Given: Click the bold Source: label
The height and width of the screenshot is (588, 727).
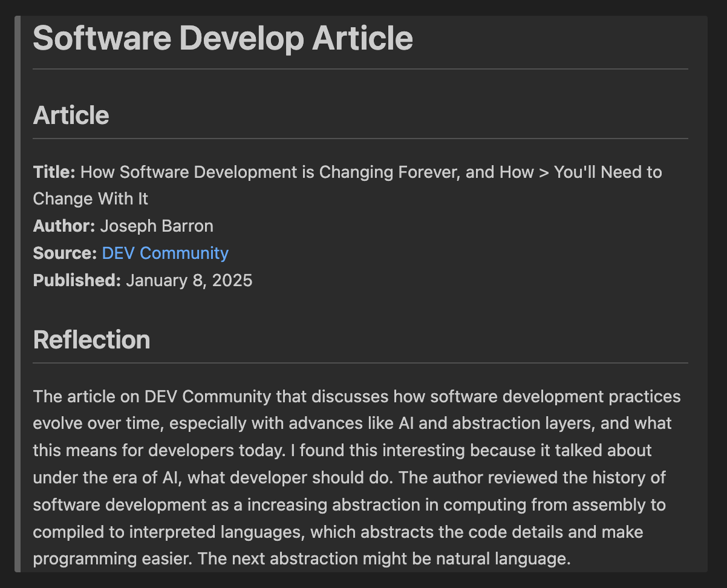Looking at the screenshot, I should 65,253.
